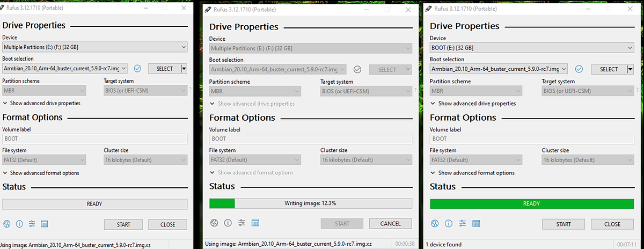
Task: Expand advanced format options in left window
Action: (41, 173)
